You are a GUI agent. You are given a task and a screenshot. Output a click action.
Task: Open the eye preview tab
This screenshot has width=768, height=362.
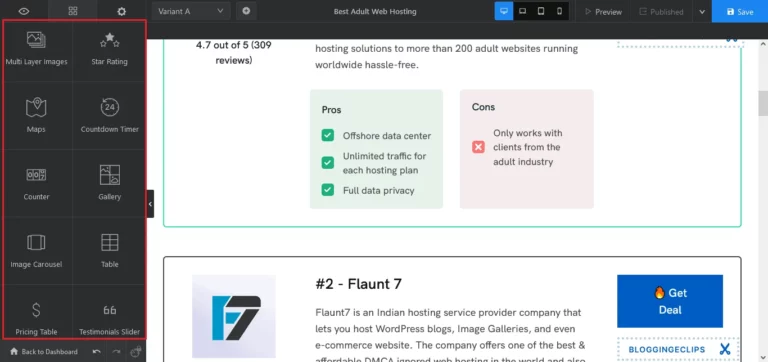(x=24, y=11)
